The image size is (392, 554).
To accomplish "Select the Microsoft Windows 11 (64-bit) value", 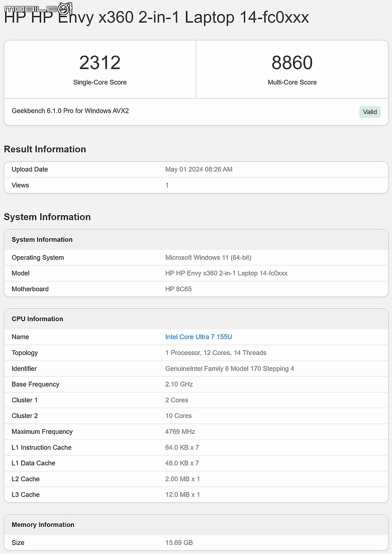I will click(209, 257).
